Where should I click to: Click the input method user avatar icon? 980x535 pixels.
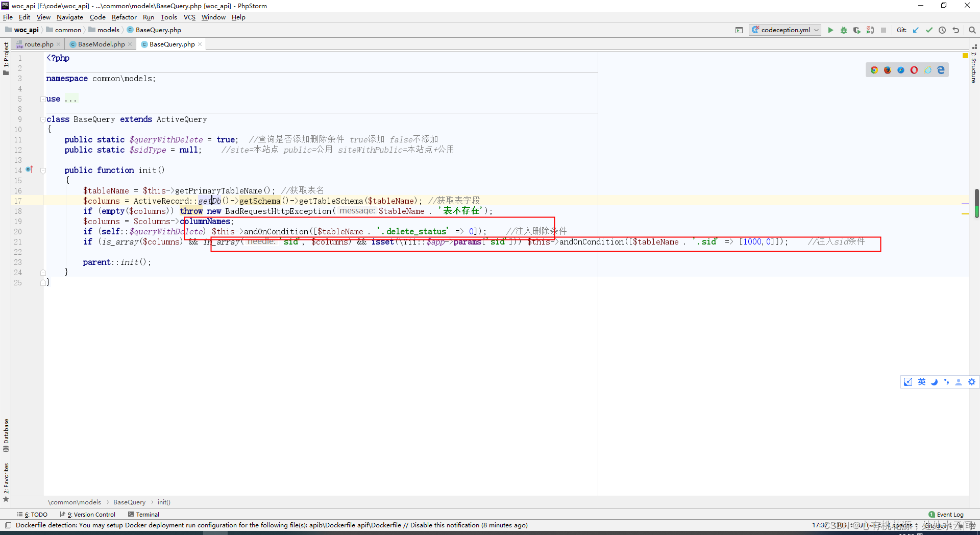tap(959, 382)
